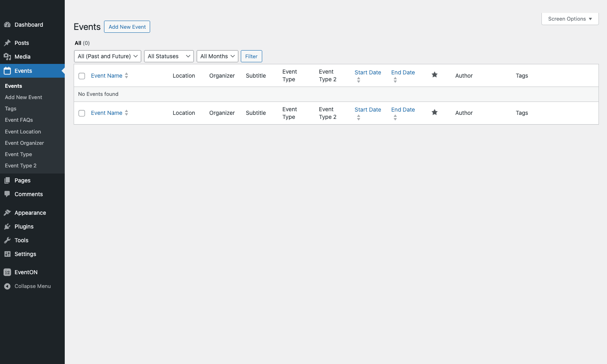Click the Organizer column header text
This screenshot has width=607, height=364.
tap(222, 76)
